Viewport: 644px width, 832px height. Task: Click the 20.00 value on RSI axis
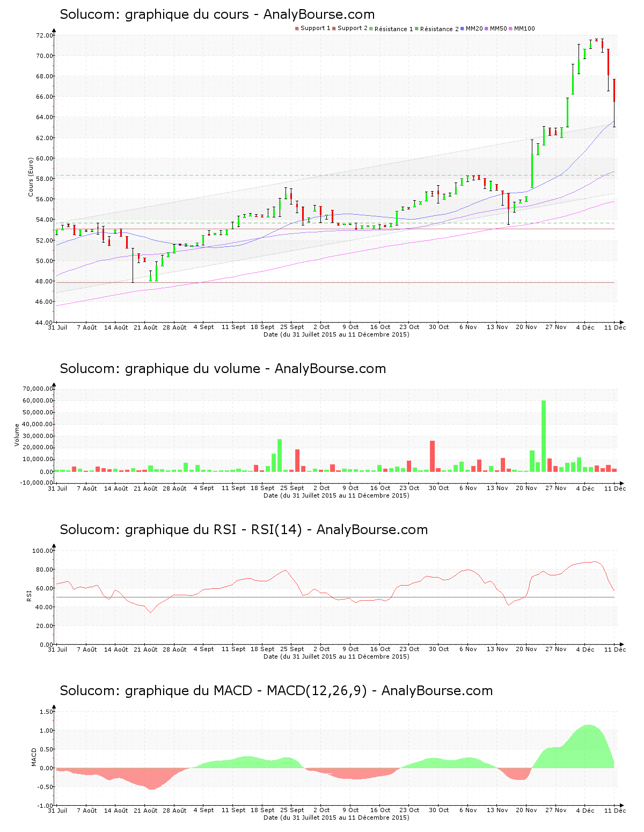pos(45,626)
